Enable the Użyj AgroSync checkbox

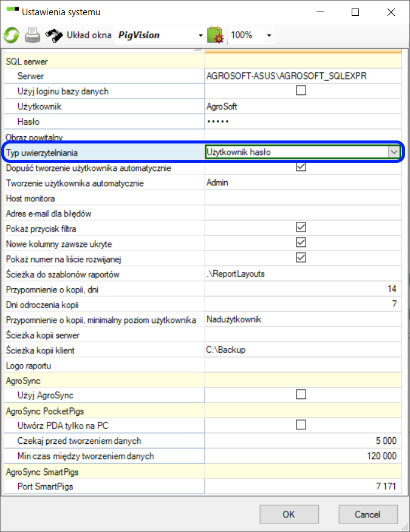[301, 394]
